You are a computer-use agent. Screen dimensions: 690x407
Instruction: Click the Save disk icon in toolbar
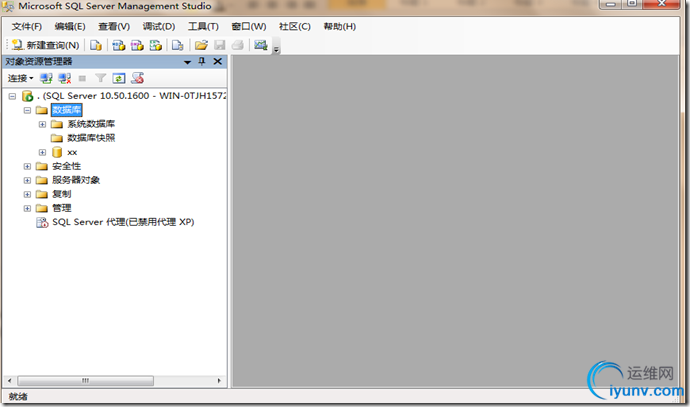pyautogui.click(x=220, y=45)
